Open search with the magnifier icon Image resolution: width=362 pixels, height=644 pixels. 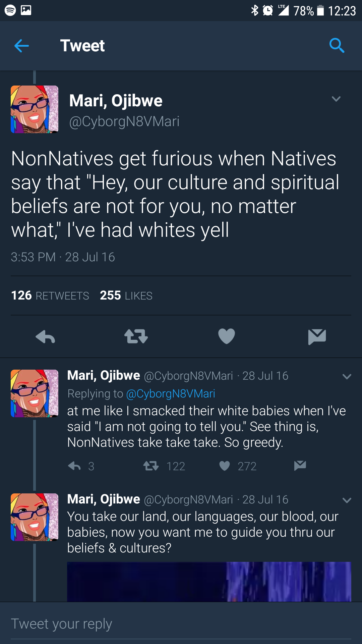337,45
